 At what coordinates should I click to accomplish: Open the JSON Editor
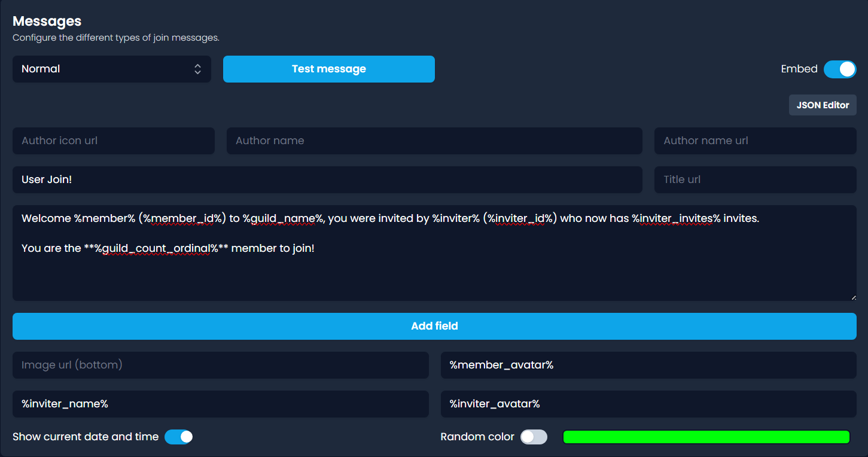coord(822,105)
